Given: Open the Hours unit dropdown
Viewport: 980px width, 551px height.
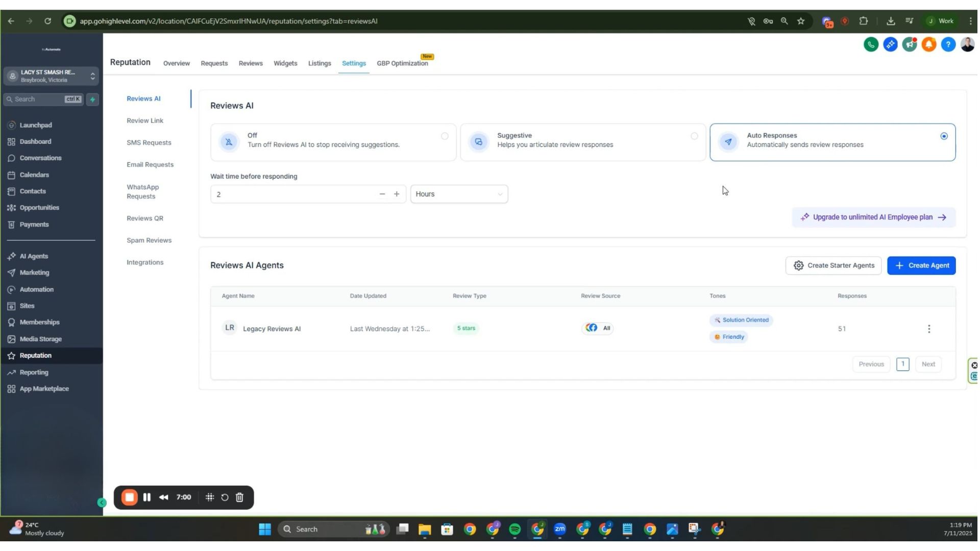Looking at the screenshot, I should click(458, 194).
